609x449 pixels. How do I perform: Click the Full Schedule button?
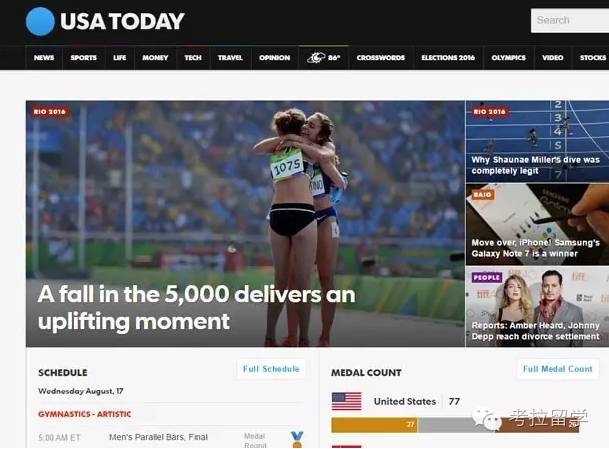[271, 369]
